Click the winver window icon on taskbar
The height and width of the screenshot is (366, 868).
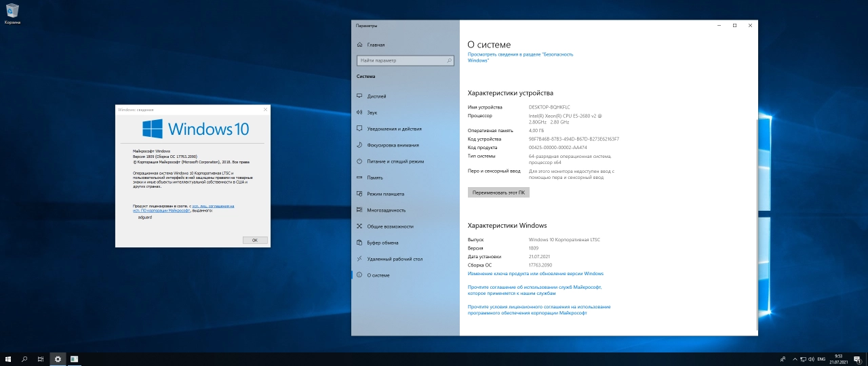tap(74, 359)
